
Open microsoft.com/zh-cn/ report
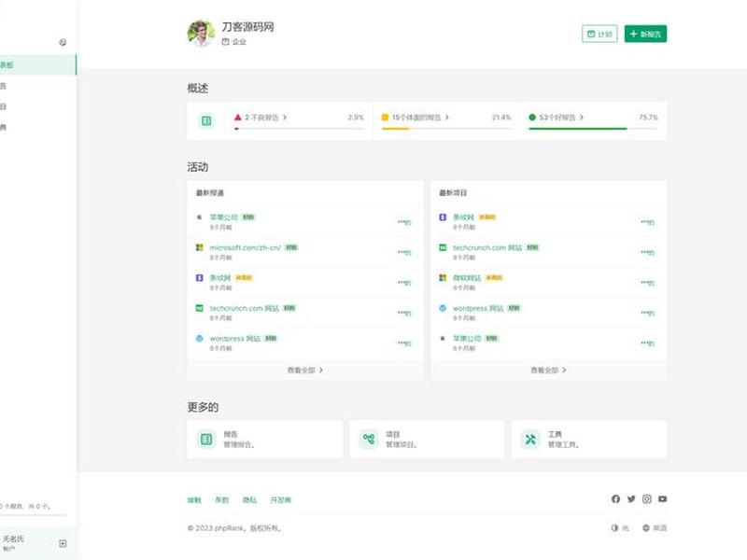pos(245,247)
